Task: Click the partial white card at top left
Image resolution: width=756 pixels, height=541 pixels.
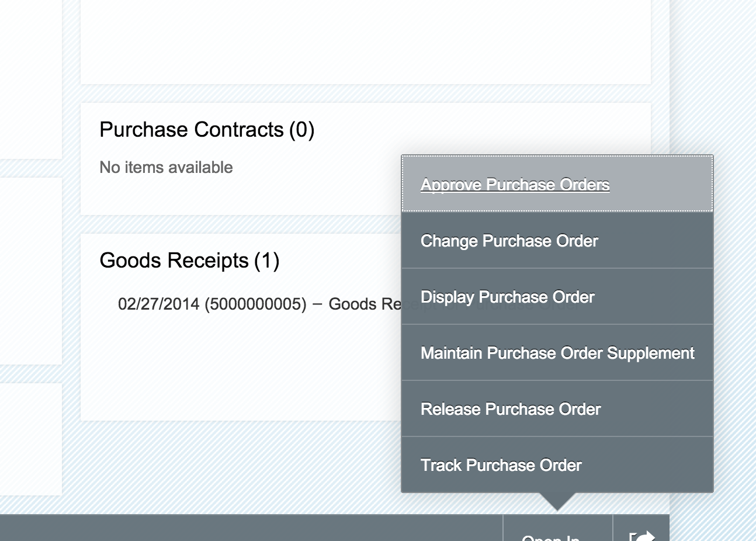Action: (x=29, y=76)
